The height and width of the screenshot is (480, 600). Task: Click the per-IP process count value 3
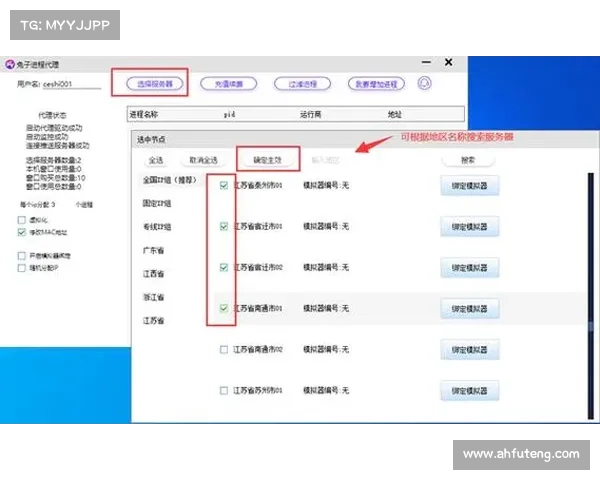[53, 204]
